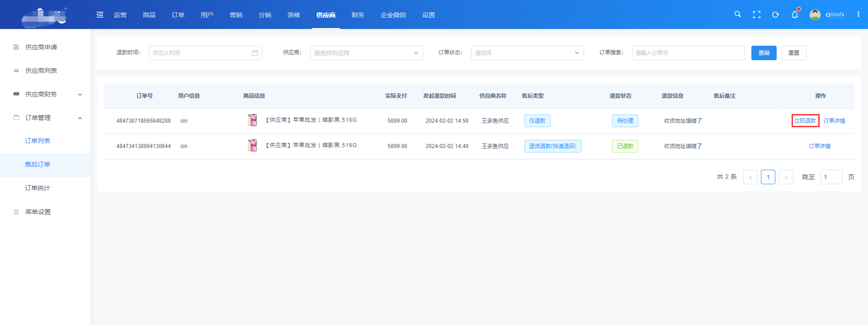The width and height of the screenshot is (868, 325).
Task: Expand the 供应商财务 submenu arrow
Action: tap(80, 95)
